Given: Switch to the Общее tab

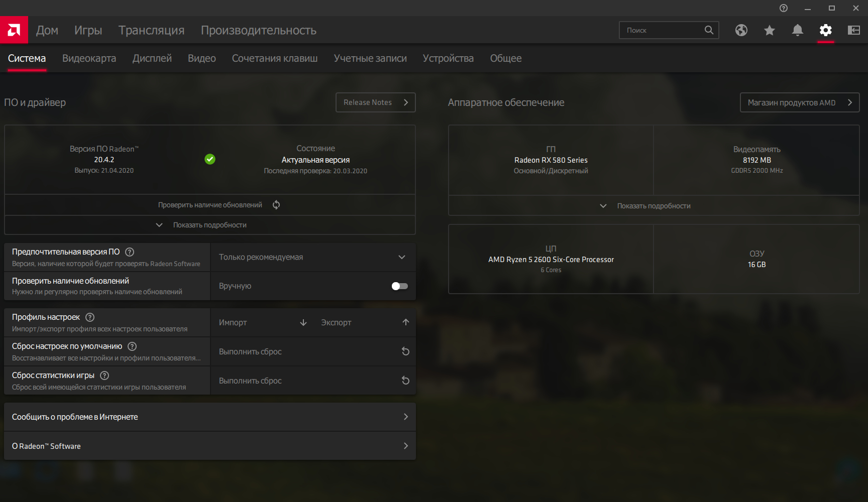Looking at the screenshot, I should (506, 58).
